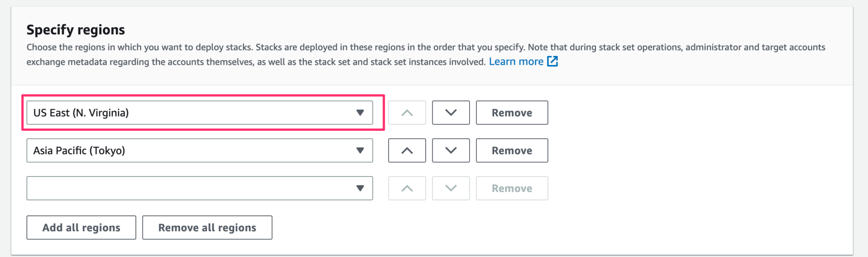Click the disabled Remove button on the empty row

[x=512, y=188]
